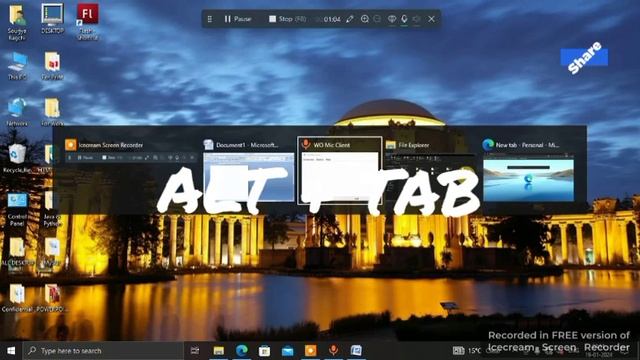
Task: Open Mail app from the taskbar
Action: pyautogui.click(x=287, y=351)
